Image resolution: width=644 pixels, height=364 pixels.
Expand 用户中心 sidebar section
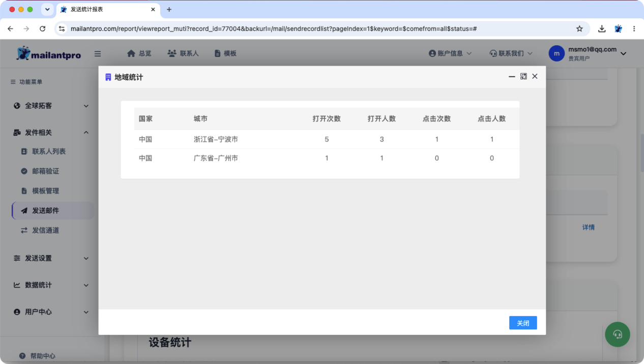point(51,312)
